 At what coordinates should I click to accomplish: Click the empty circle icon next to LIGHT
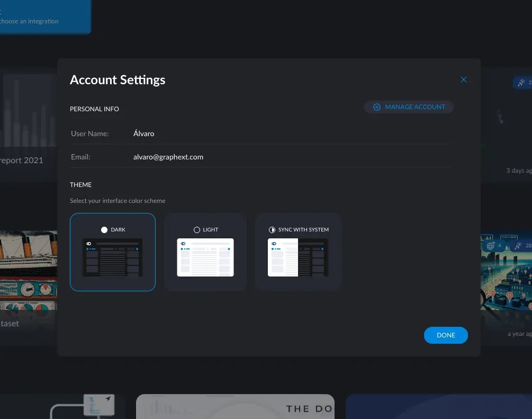[x=196, y=229]
